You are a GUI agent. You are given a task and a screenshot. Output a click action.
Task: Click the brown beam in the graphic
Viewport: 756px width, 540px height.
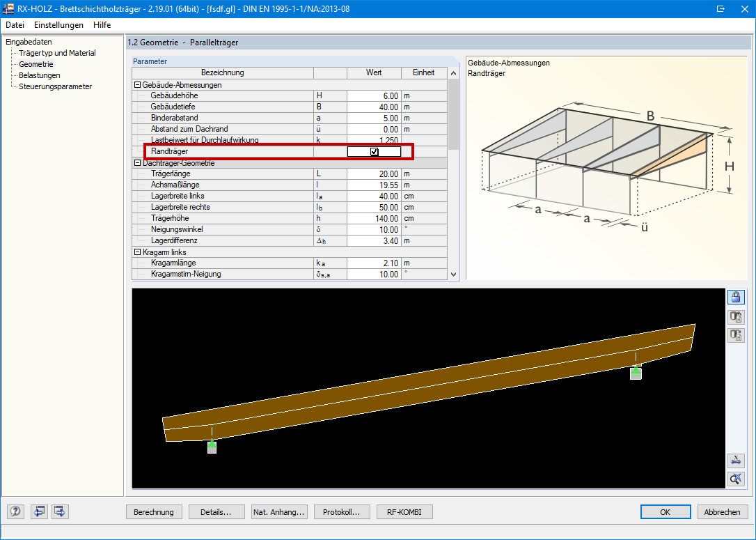point(429,383)
